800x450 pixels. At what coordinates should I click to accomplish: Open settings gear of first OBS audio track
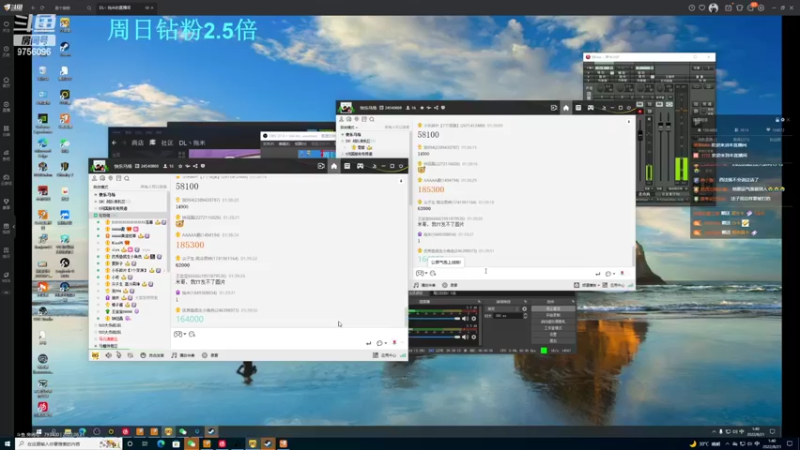pyautogui.click(x=474, y=319)
